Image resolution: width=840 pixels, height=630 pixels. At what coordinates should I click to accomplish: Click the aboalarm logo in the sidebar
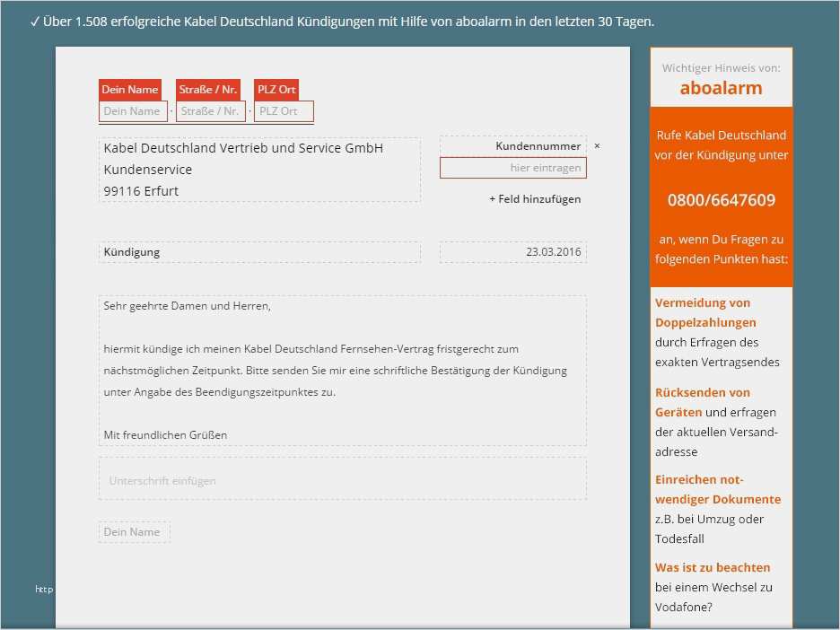pyautogui.click(x=721, y=88)
